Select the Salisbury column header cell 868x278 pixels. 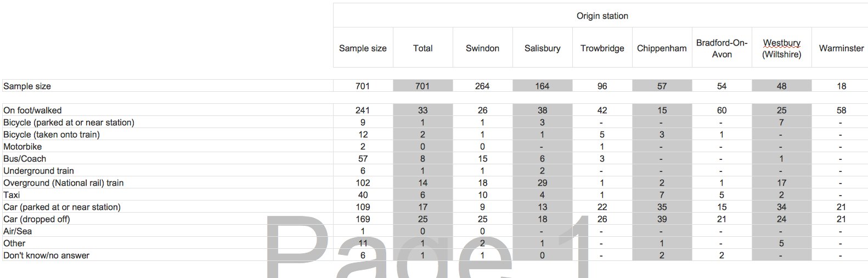[542, 48]
